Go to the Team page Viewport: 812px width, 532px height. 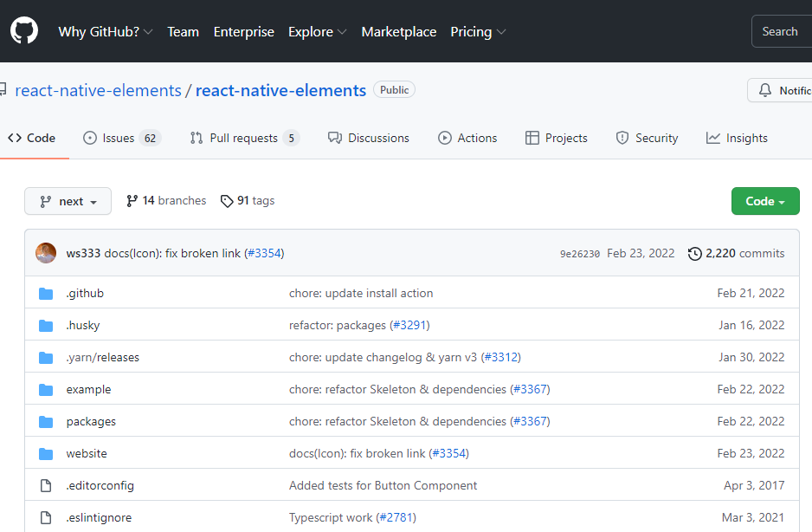tap(183, 32)
